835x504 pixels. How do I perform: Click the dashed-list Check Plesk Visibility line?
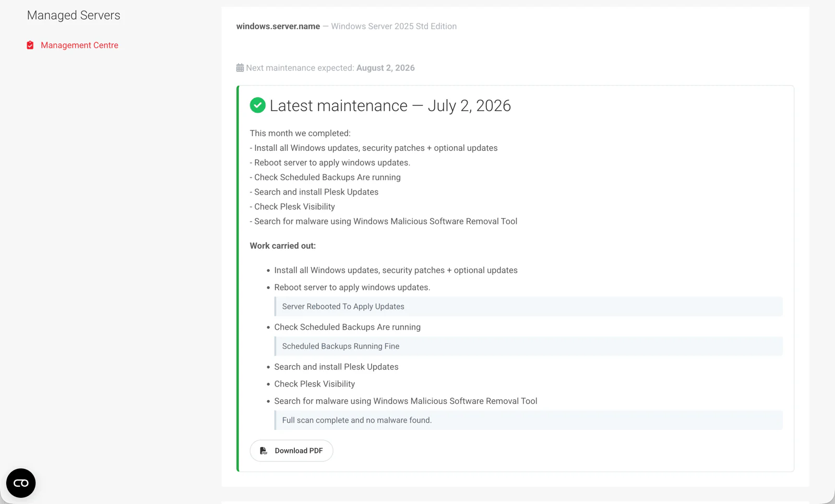[292, 207]
